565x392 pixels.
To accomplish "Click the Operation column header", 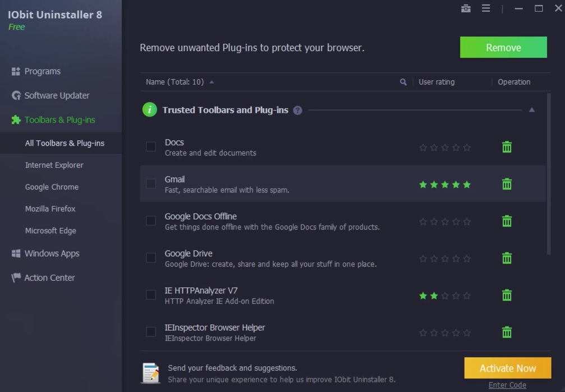I will coord(514,82).
